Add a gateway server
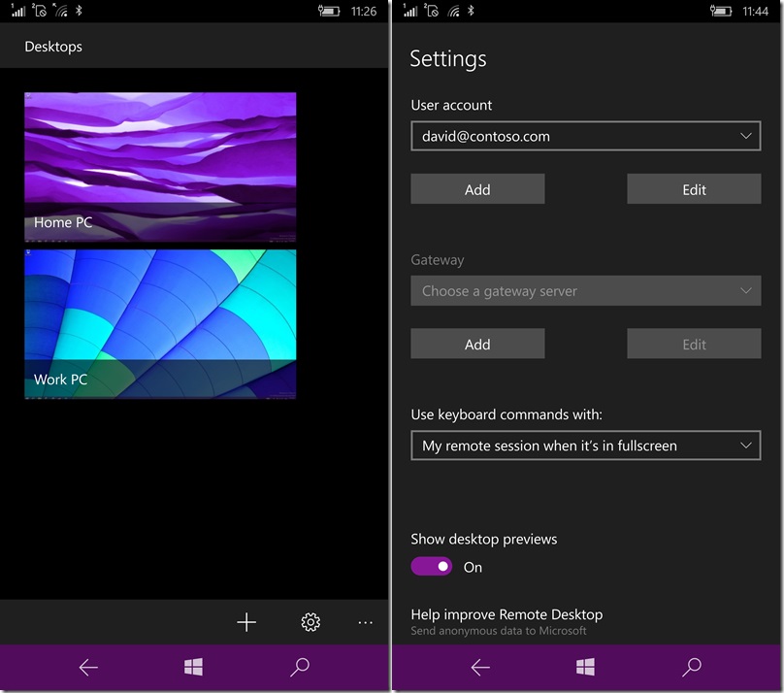Viewport: 784px width, 693px height. [477, 344]
